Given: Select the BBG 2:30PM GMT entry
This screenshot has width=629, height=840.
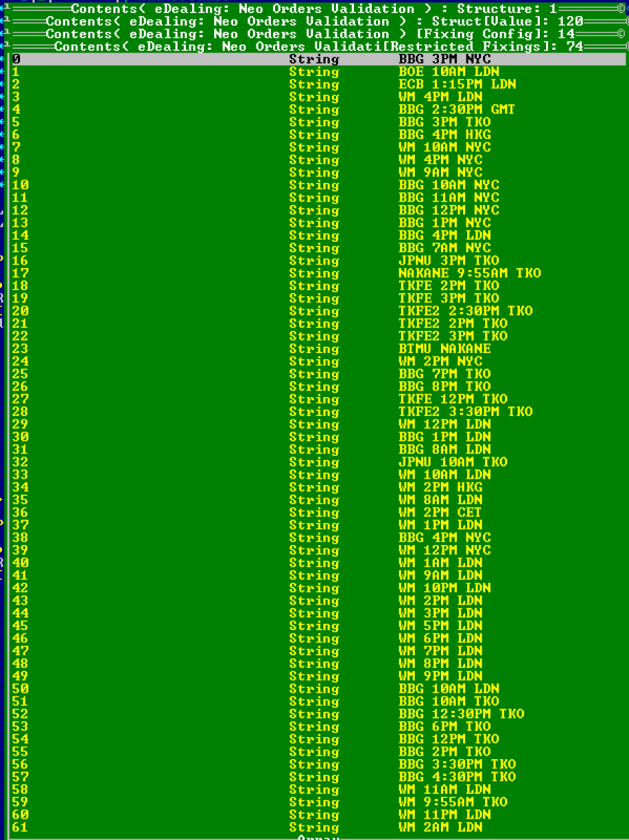Looking at the screenshot, I should [x=457, y=110].
